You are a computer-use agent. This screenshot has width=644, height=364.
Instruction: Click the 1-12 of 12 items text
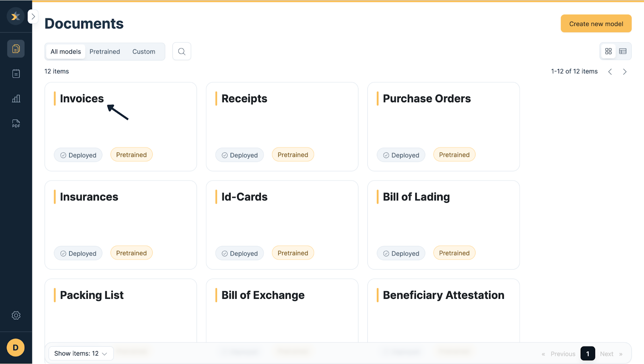coord(574,71)
